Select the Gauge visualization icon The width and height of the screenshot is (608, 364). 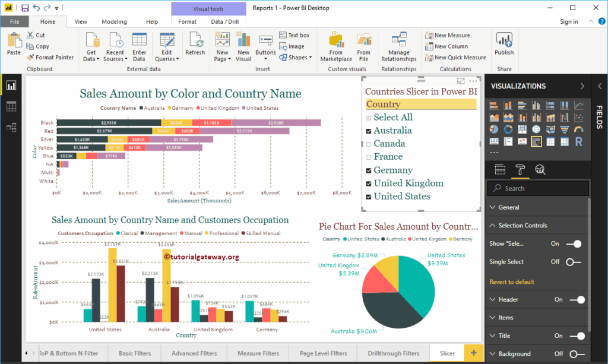[x=578, y=129]
